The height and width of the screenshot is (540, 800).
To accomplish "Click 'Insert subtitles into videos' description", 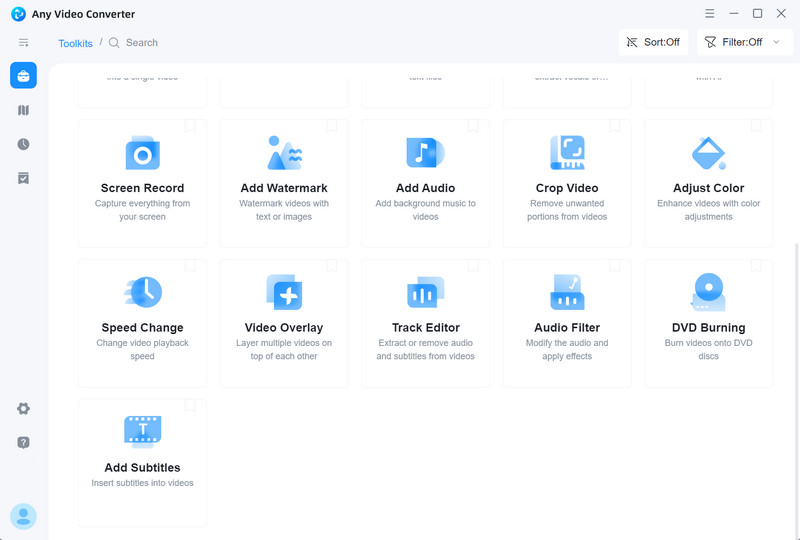I will (142, 483).
